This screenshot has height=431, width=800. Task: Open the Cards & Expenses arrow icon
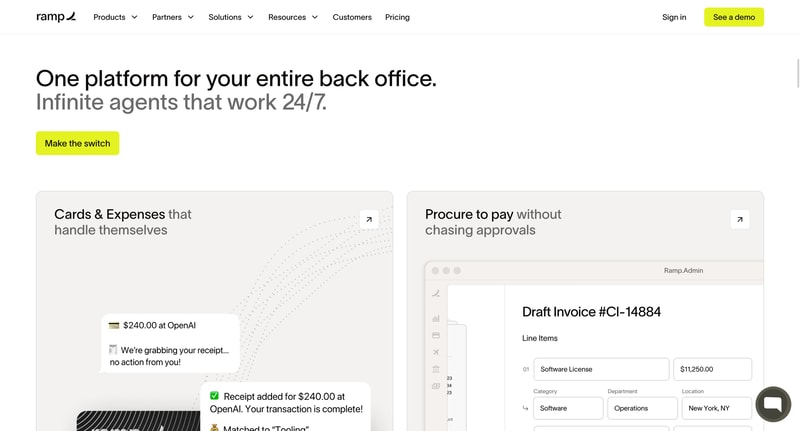point(369,219)
